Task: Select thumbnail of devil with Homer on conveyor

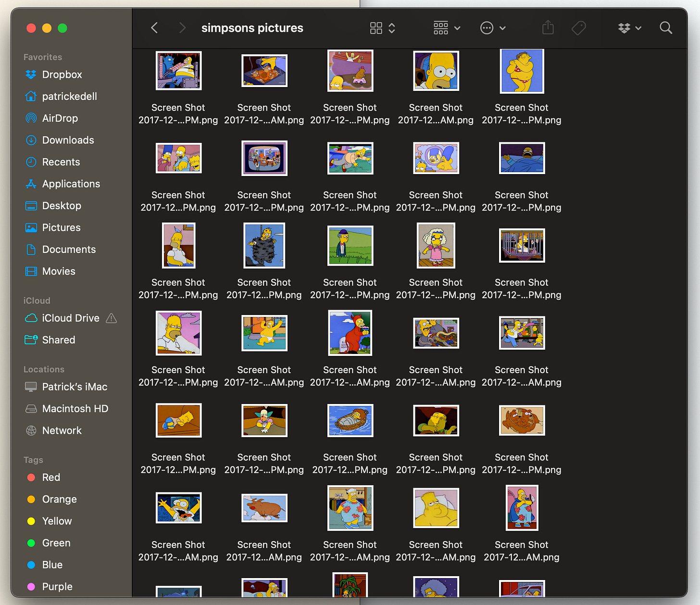Action: pos(179,71)
